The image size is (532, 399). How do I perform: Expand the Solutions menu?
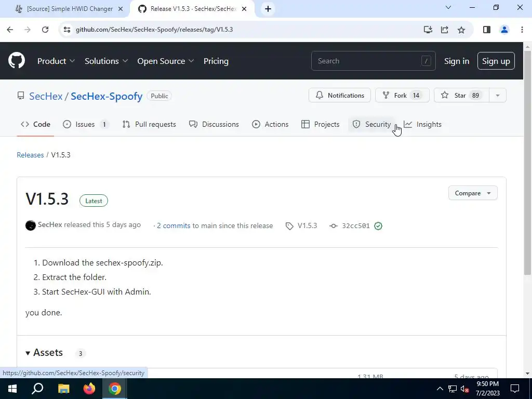106,61
